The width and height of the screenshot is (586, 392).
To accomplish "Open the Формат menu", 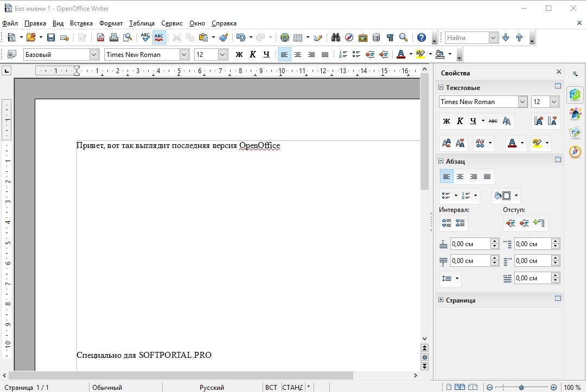I will click(111, 23).
